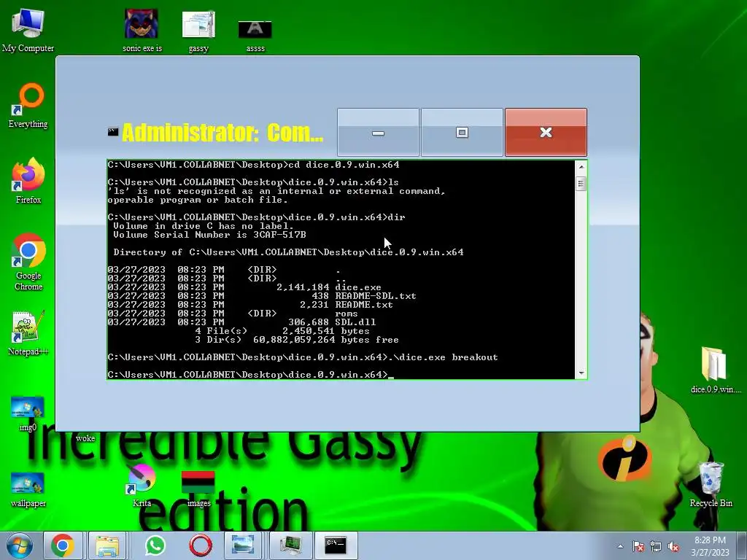This screenshot has height=560, width=747.
Task: Open Opera from the taskbar
Action: 200,545
